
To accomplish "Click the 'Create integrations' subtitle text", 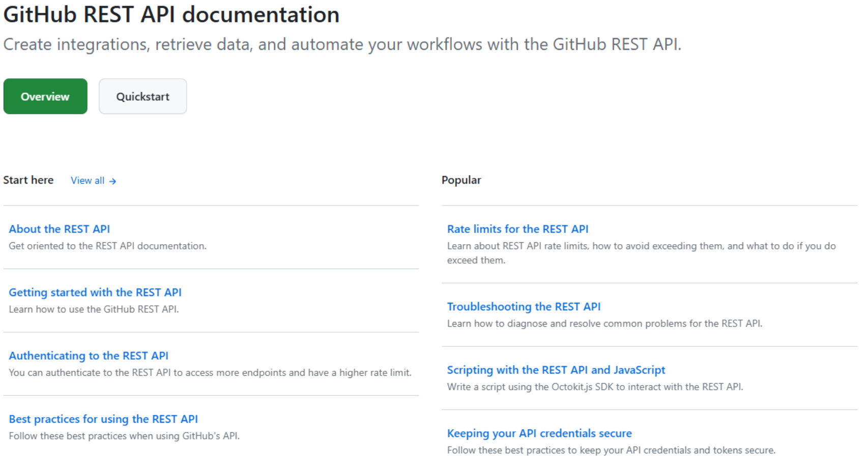I will point(342,45).
